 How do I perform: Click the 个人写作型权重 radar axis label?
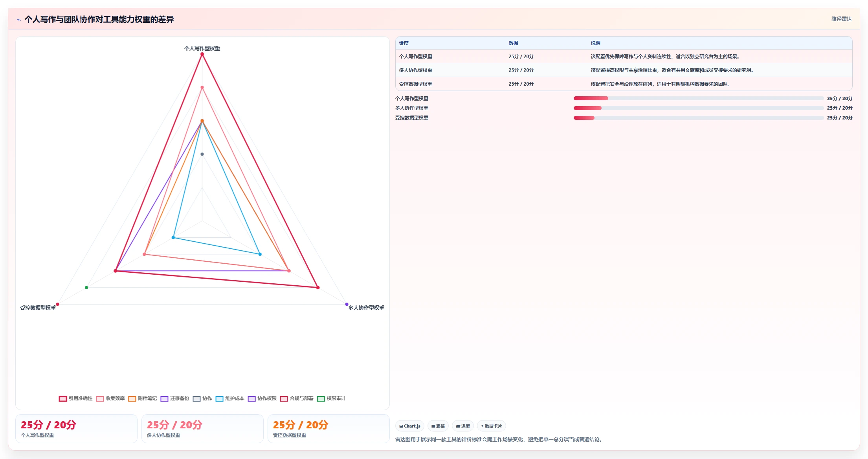[x=202, y=48]
